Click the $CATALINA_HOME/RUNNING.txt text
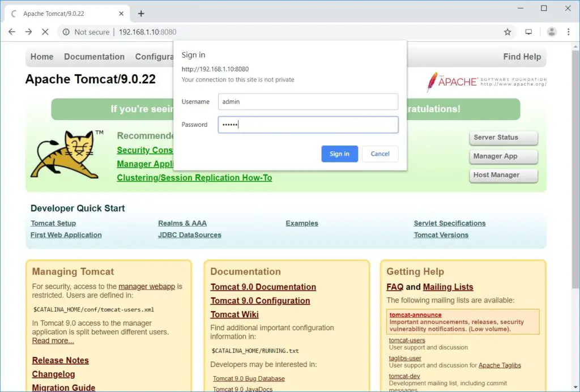This screenshot has height=392, width=580. [x=255, y=351]
